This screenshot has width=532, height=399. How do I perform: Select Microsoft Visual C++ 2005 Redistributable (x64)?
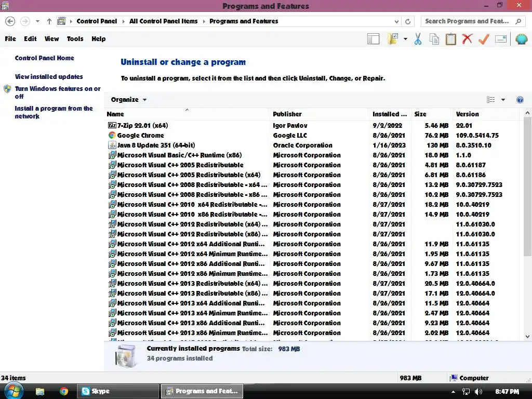312,175
